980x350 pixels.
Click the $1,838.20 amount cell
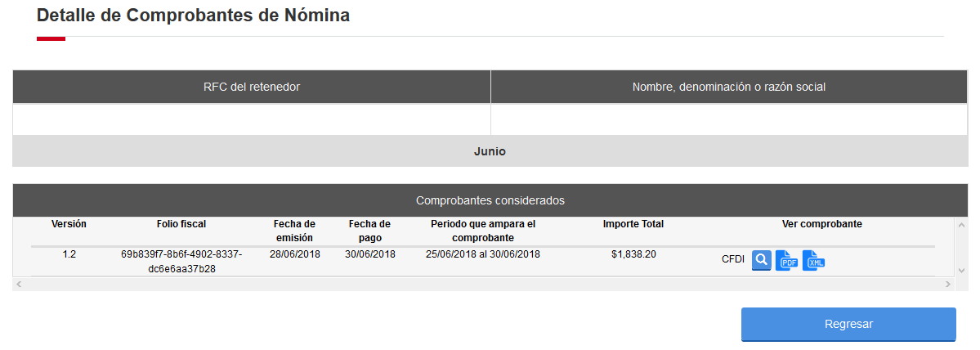click(x=633, y=254)
